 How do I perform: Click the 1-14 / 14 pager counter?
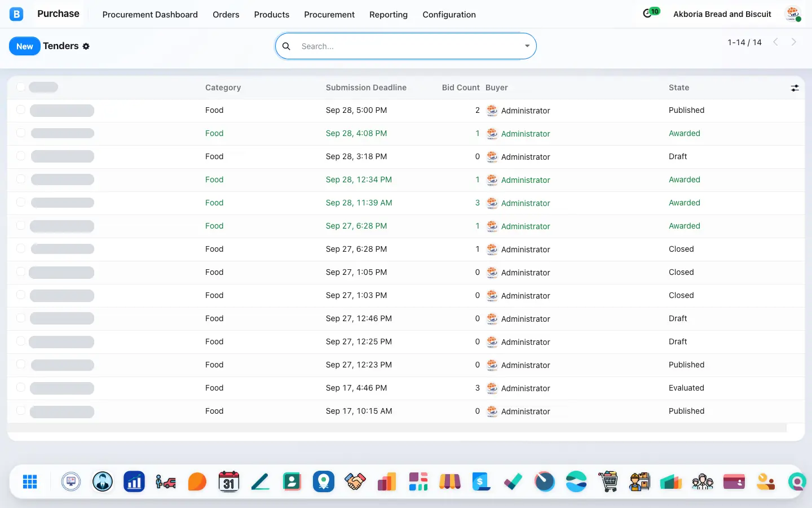[744, 42]
